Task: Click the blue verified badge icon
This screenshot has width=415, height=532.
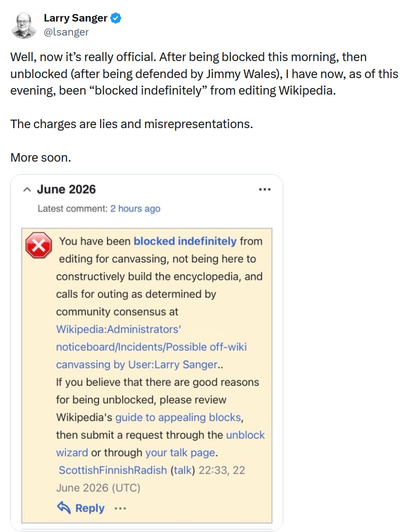Action: tap(116, 18)
